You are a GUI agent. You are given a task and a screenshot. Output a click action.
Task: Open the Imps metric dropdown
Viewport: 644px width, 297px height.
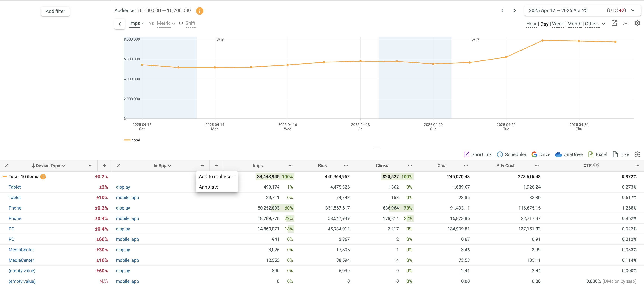(x=137, y=23)
